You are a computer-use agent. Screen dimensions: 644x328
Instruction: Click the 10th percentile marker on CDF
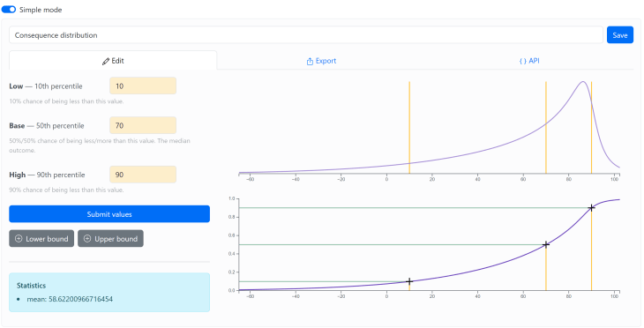(409, 281)
